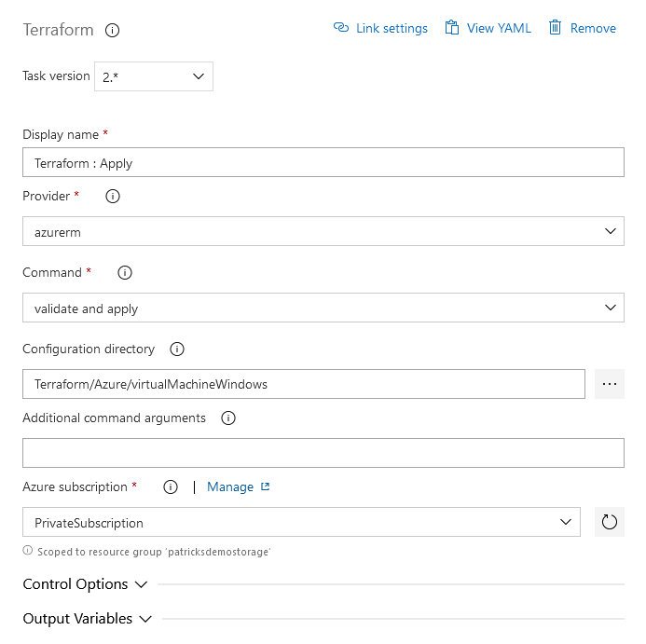
Task: Open the Task version dropdown
Action: point(154,76)
